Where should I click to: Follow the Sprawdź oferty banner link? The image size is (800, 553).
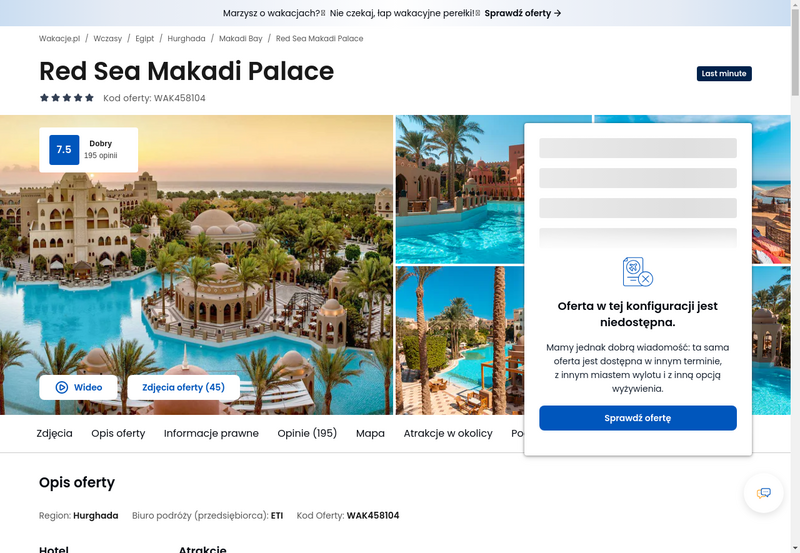pyautogui.click(x=523, y=13)
